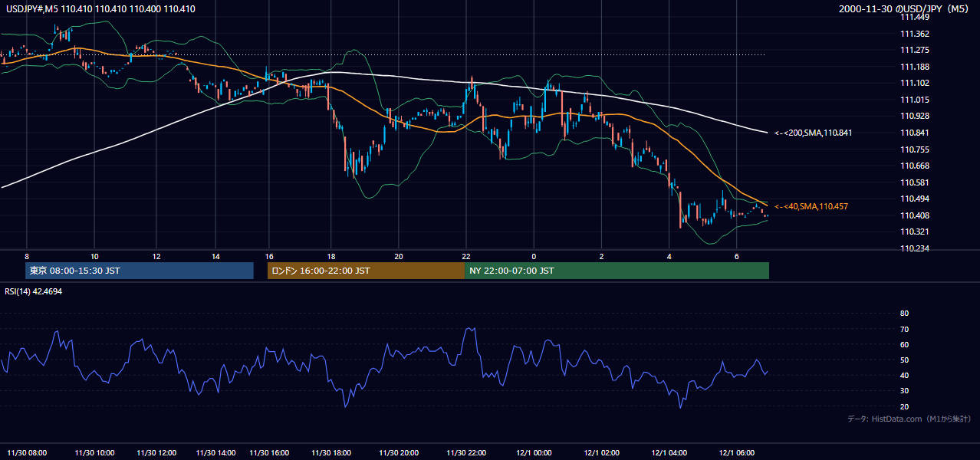Select the 40 SMA 110.457 label

coord(811,206)
